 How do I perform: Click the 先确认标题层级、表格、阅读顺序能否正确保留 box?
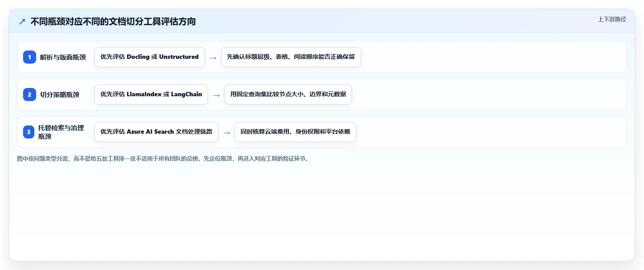point(291,57)
